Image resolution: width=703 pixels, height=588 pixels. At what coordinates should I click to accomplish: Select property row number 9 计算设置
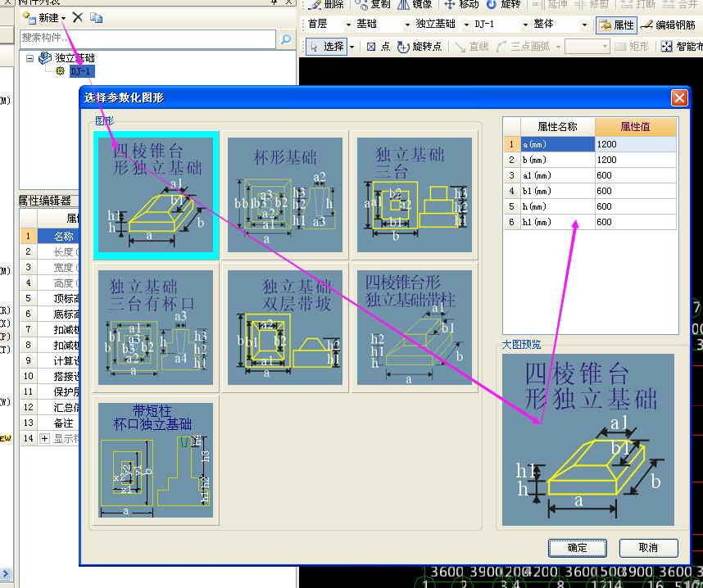coord(50,361)
